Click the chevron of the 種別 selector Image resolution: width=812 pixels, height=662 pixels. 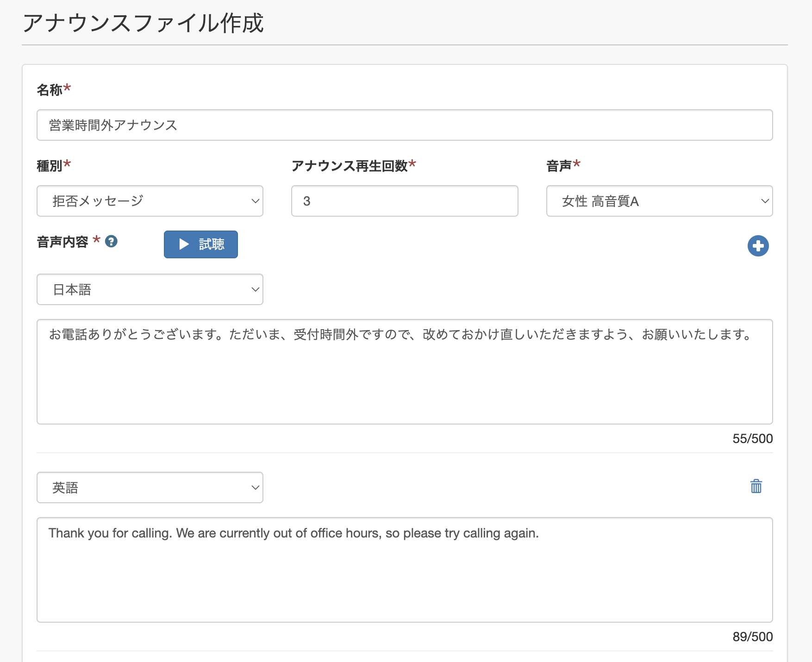[256, 201]
